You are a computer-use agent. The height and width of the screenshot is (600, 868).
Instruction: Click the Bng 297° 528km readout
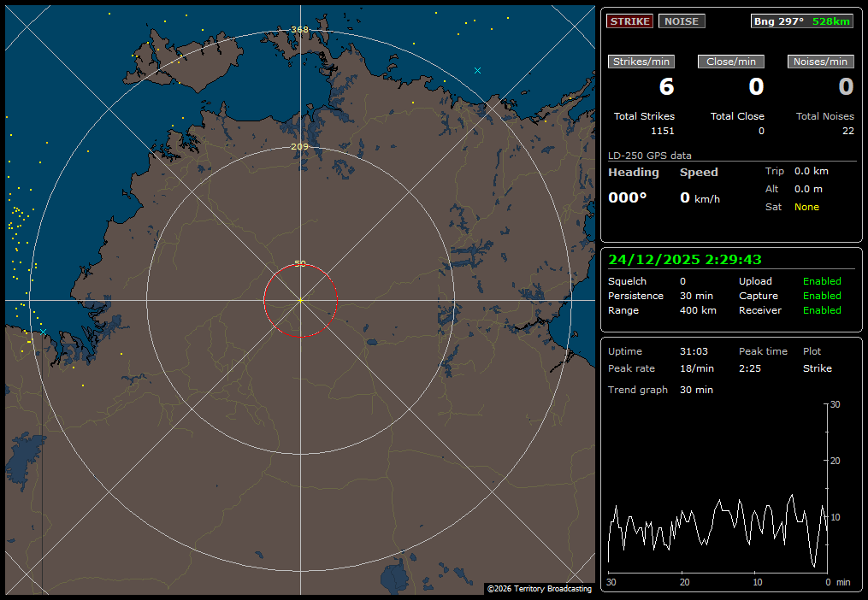pos(801,21)
